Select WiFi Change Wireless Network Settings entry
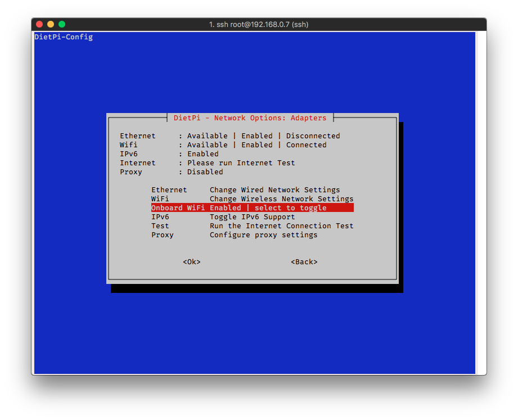 click(x=253, y=199)
